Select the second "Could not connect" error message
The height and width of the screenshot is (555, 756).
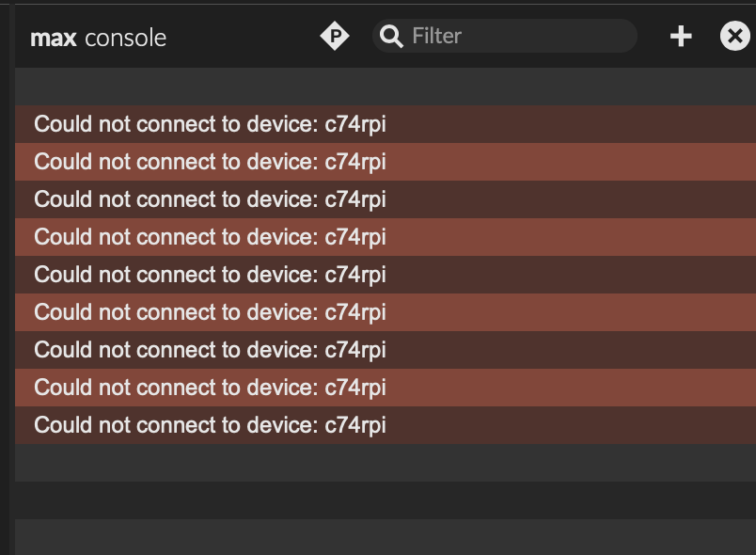(x=210, y=162)
